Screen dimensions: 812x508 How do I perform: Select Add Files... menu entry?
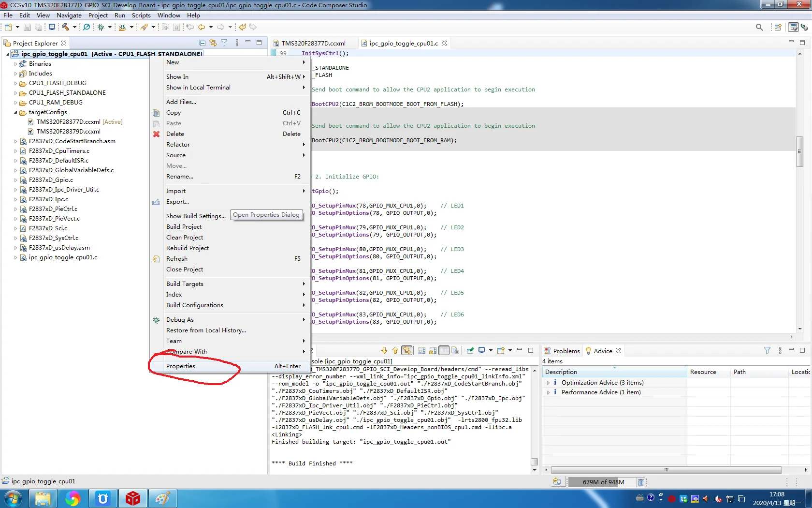230,102
